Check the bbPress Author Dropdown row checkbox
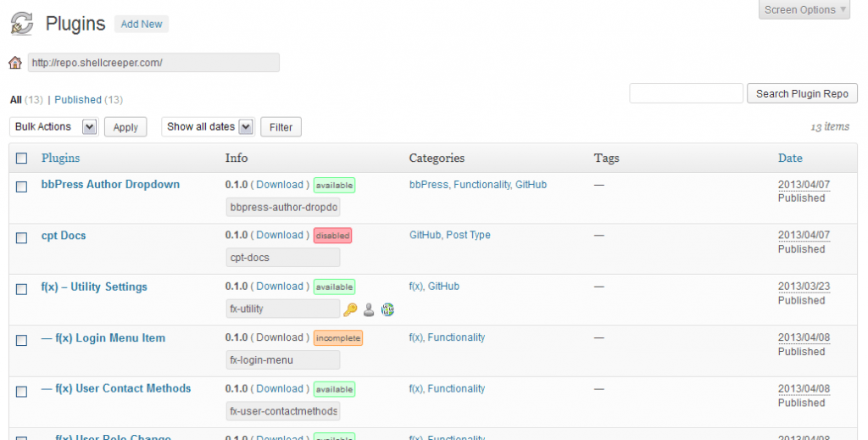Viewport: 868px width, 440px height. click(21, 187)
